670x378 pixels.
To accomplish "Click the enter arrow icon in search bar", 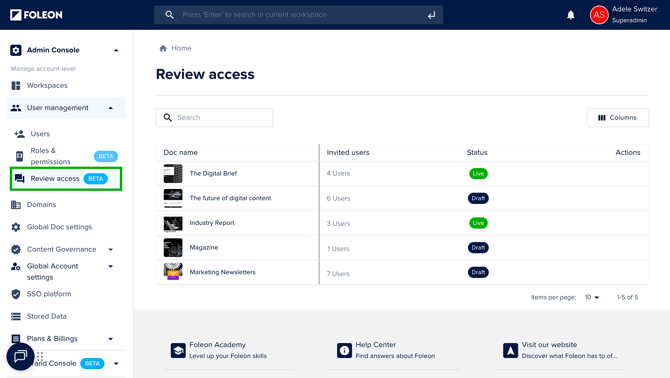I will 432,15.
